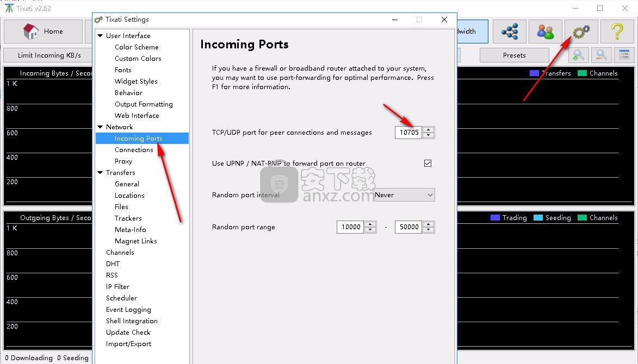Toggle UPNP / NAT-PMP port forwarding checkbox
The height and width of the screenshot is (364, 638).
[x=428, y=164]
